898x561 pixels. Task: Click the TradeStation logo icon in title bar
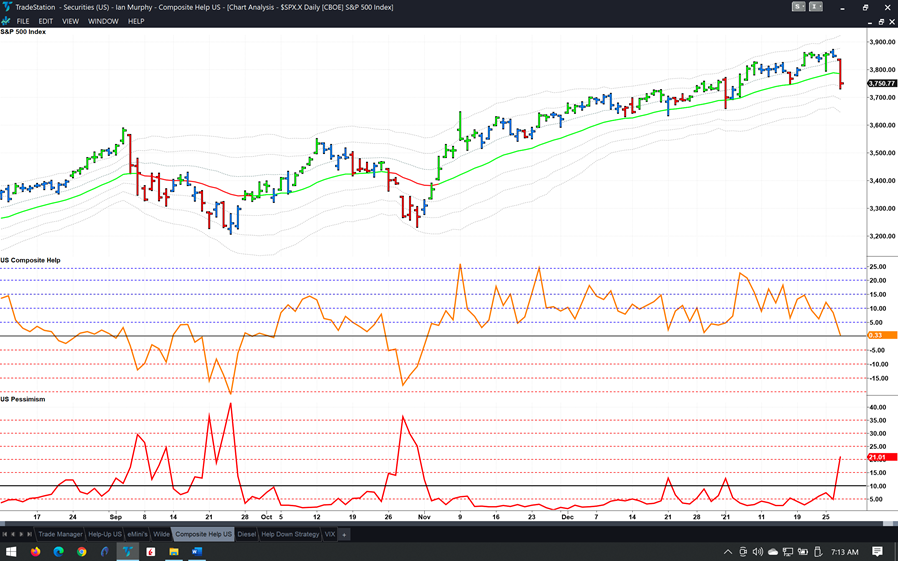pos(7,7)
